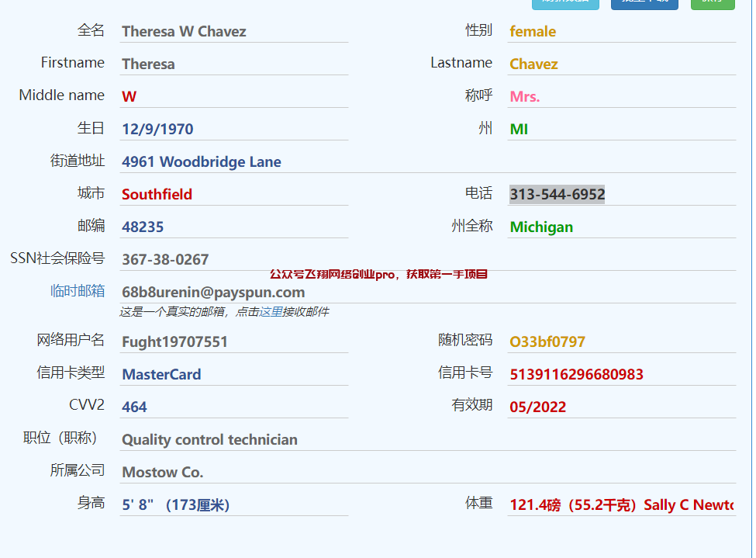The width and height of the screenshot is (756, 558).
Task: Open the 这里 link to receive mail
Action: (271, 312)
